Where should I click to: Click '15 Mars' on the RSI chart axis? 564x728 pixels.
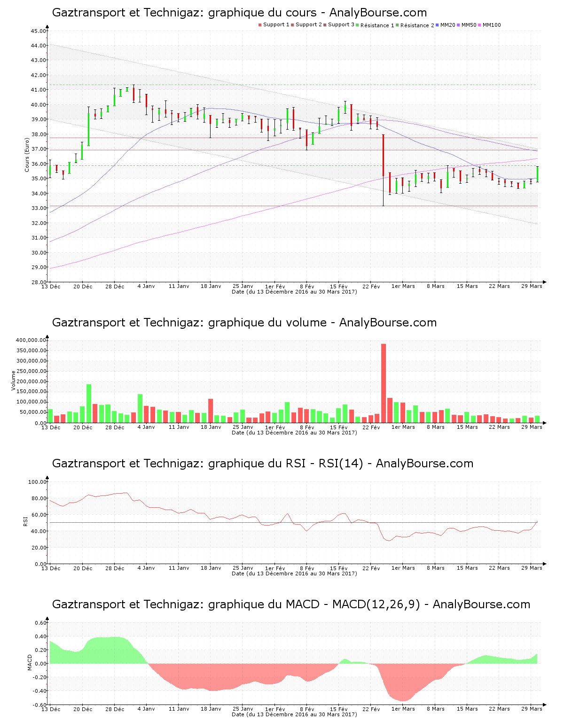click(x=467, y=568)
